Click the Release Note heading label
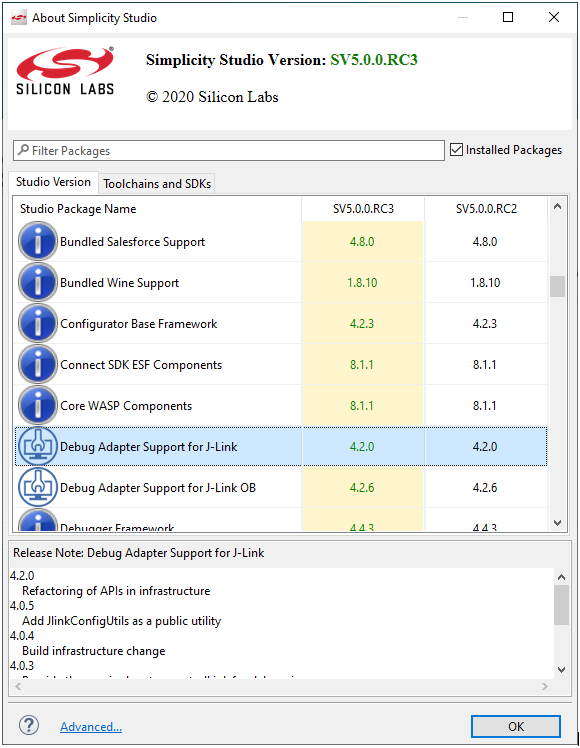 [138, 553]
